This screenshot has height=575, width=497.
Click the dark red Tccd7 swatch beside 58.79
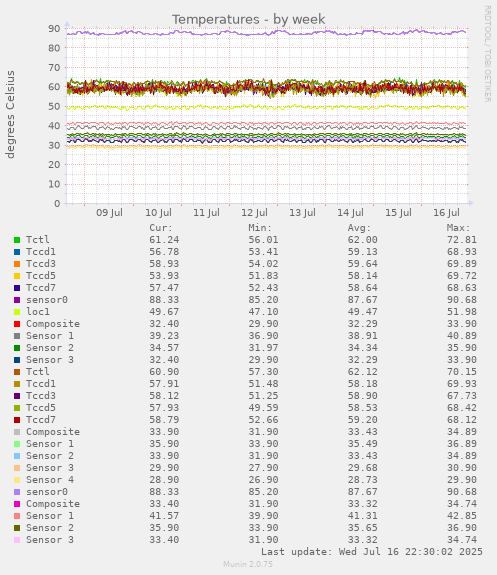pos(17,420)
